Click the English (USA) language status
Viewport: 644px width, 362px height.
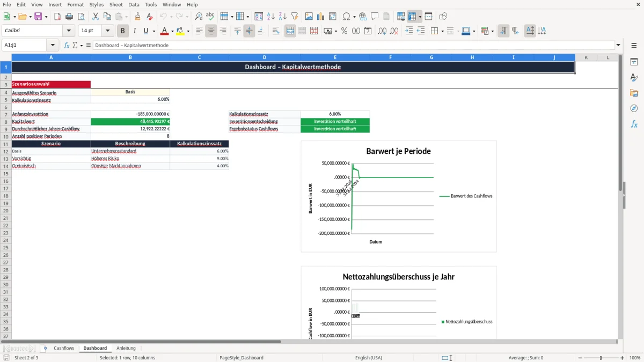pyautogui.click(x=369, y=358)
